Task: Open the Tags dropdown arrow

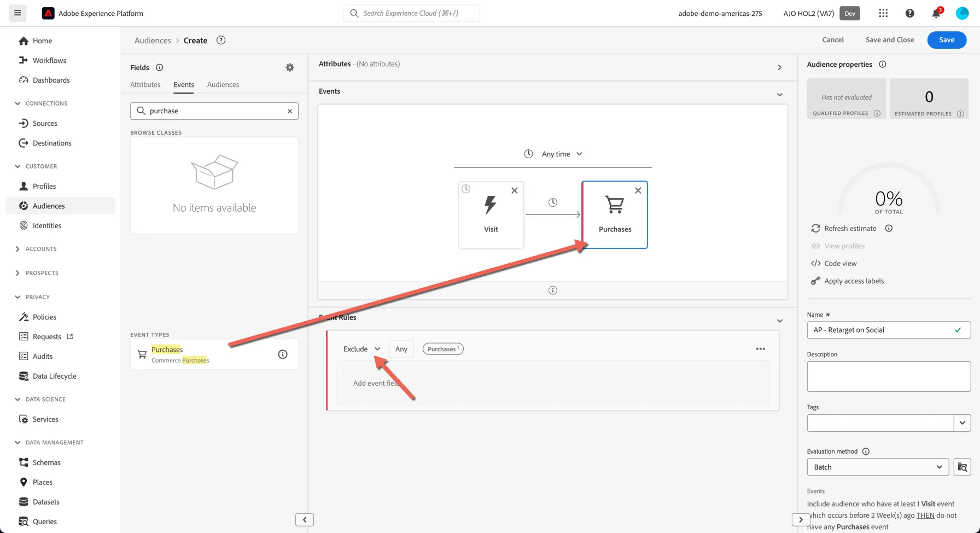Action: 962,422
